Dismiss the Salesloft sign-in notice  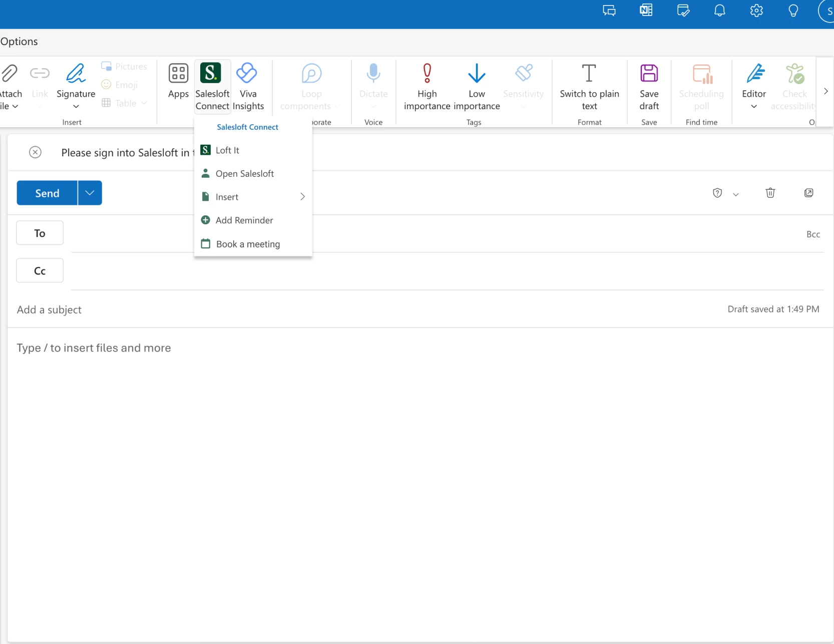click(x=35, y=152)
